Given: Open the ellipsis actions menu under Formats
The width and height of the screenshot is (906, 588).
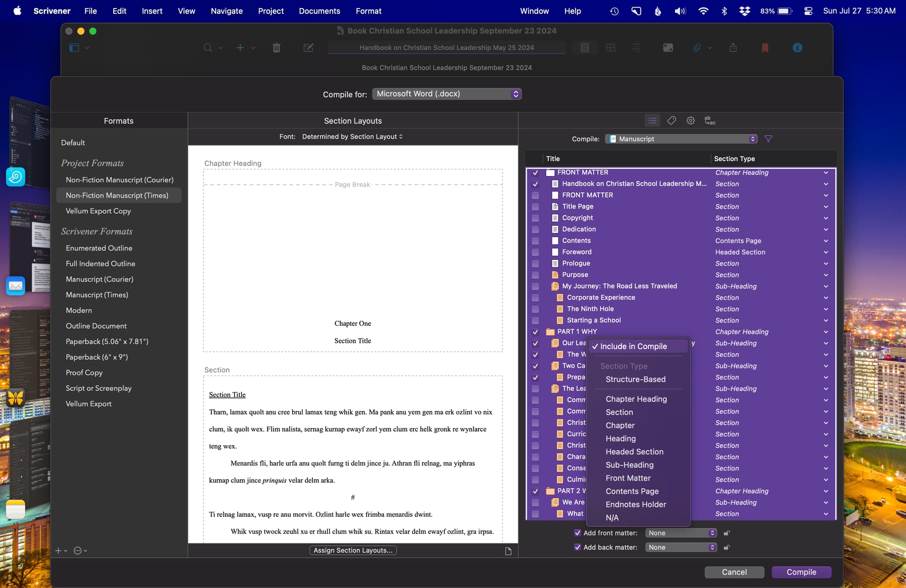Looking at the screenshot, I should (x=80, y=550).
